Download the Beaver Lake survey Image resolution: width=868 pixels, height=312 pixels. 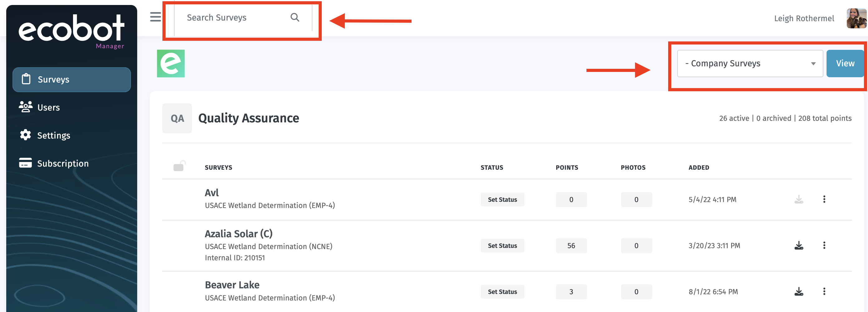(x=798, y=291)
